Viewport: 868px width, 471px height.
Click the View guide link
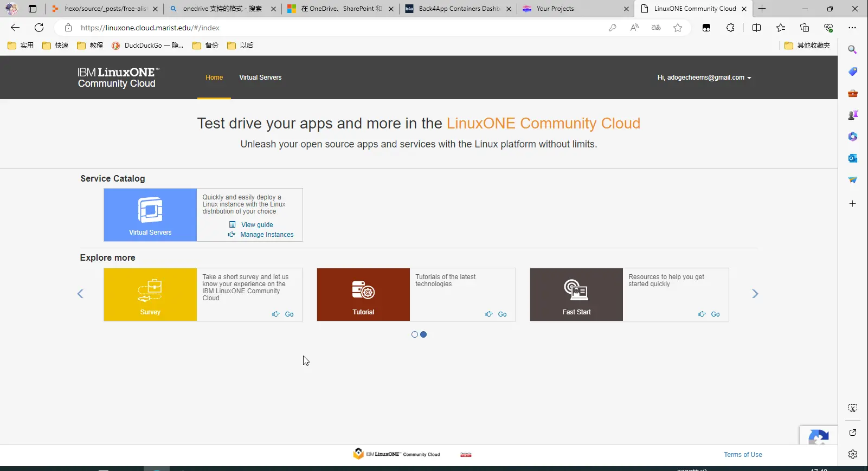pos(257,225)
